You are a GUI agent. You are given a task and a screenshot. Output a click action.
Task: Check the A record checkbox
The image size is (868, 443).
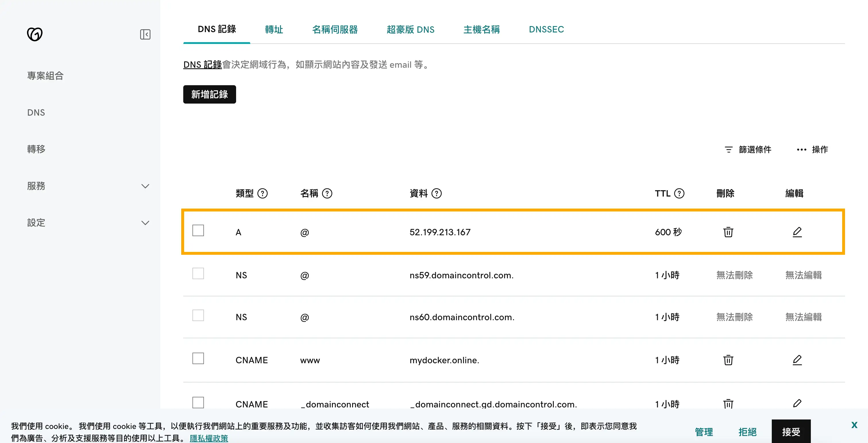pos(198,231)
